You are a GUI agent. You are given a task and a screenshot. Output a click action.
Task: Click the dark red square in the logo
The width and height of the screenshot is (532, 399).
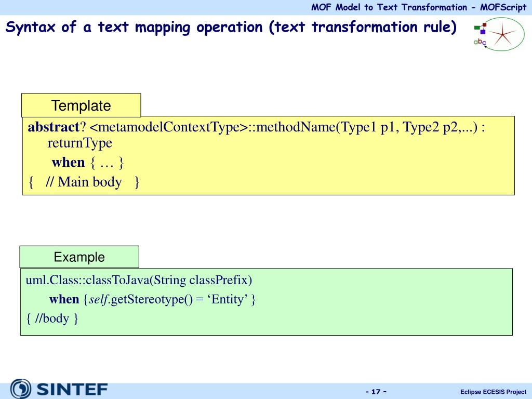pos(484,24)
